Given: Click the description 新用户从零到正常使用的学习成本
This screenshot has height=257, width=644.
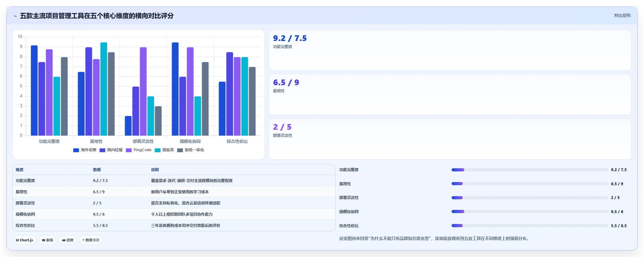Looking at the screenshot, I should tap(180, 192).
